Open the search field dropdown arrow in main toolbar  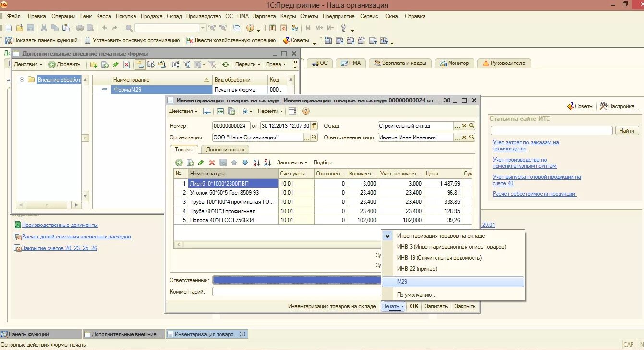coord(203,28)
